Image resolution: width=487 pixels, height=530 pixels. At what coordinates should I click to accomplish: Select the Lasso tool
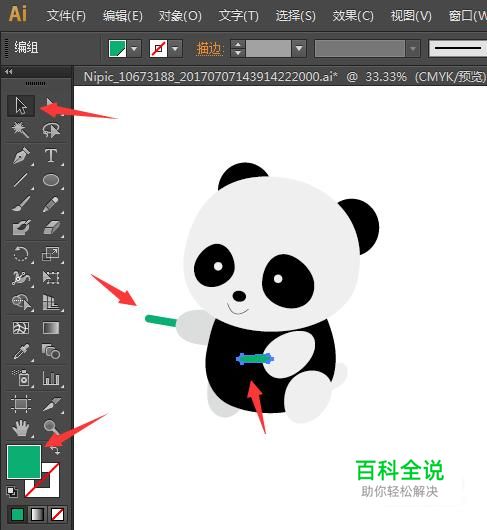(x=51, y=130)
